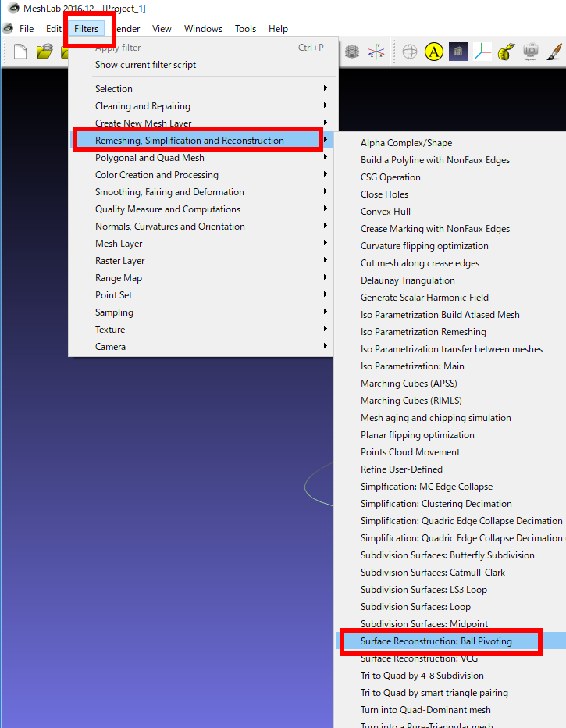The height and width of the screenshot is (728, 566).
Task: Choose CSG Operation filter
Action: point(390,177)
